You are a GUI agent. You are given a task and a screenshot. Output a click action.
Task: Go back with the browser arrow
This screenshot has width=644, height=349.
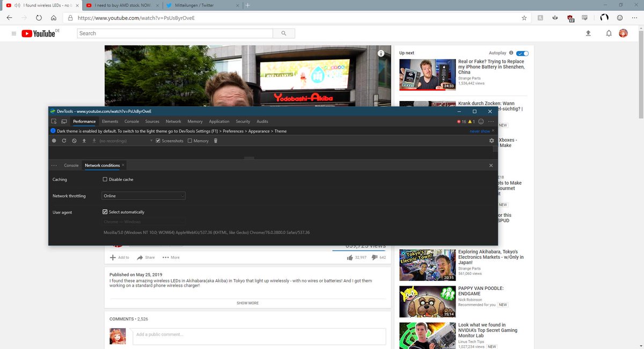click(x=10, y=18)
